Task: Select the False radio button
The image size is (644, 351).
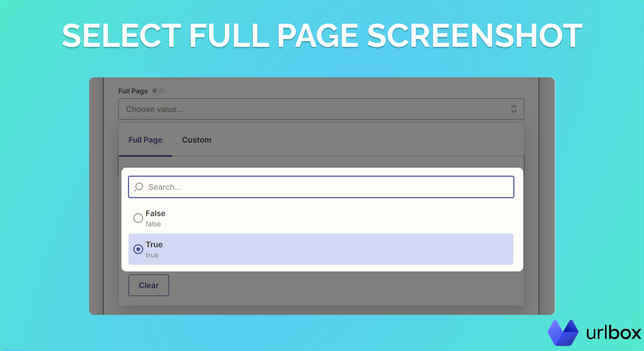Action: tap(138, 218)
